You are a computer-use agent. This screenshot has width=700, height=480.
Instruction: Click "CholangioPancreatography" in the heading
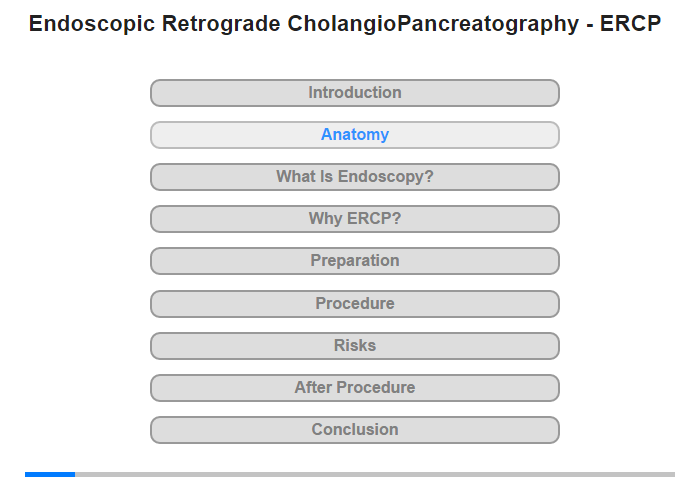[x=433, y=24]
